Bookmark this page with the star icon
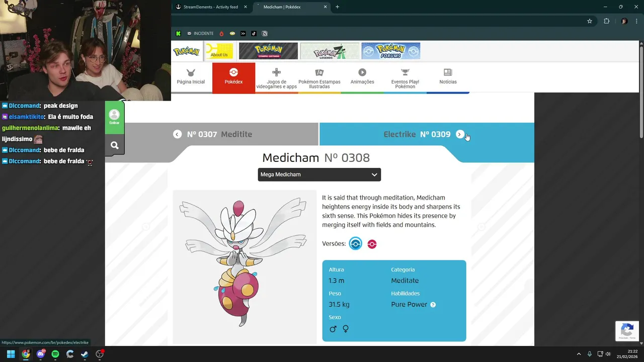Screen dimensions: 644x362 tap(590, 21)
